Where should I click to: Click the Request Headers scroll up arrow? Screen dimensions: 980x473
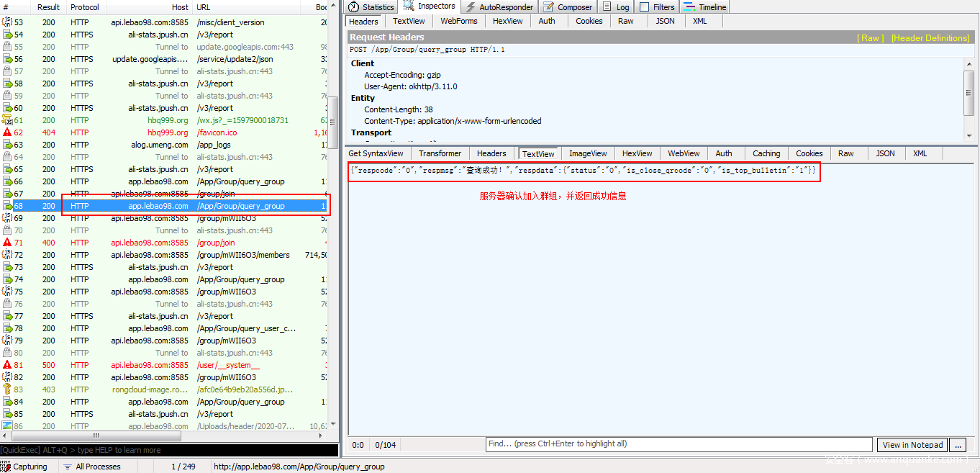(x=969, y=63)
